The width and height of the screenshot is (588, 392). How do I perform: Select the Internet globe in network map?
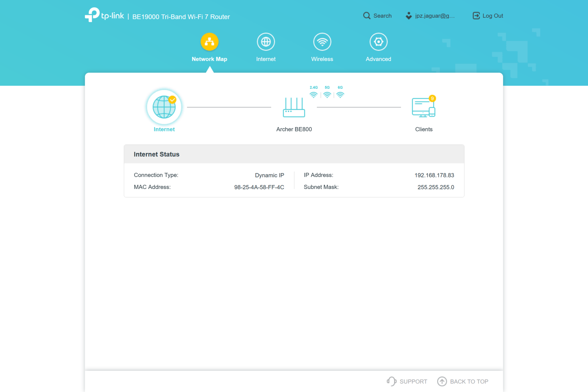click(164, 107)
